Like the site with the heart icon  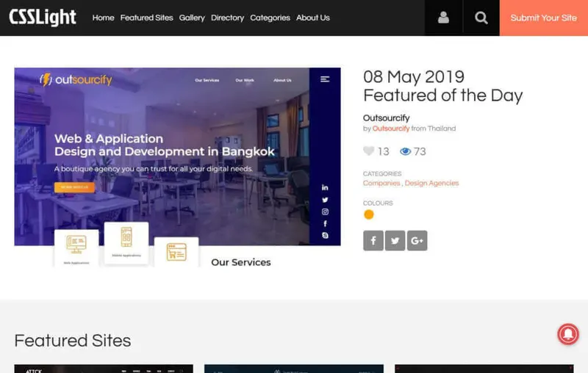coord(369,151)
